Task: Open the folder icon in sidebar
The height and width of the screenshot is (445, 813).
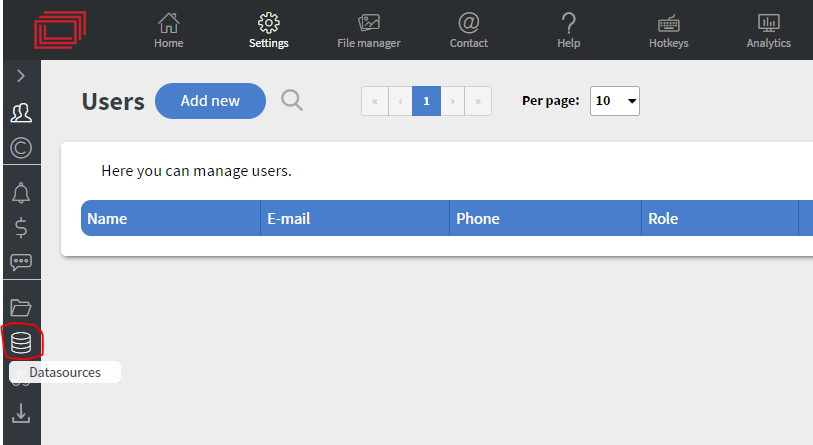Action: (21, 308)
